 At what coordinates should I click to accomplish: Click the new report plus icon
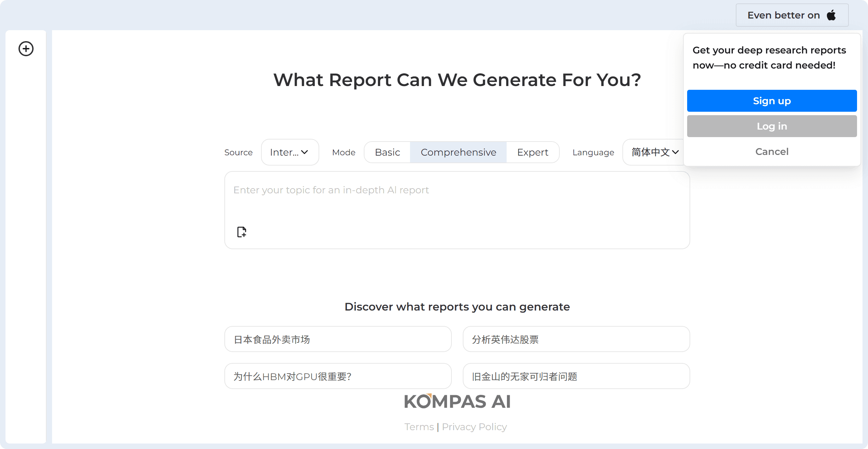26,49
